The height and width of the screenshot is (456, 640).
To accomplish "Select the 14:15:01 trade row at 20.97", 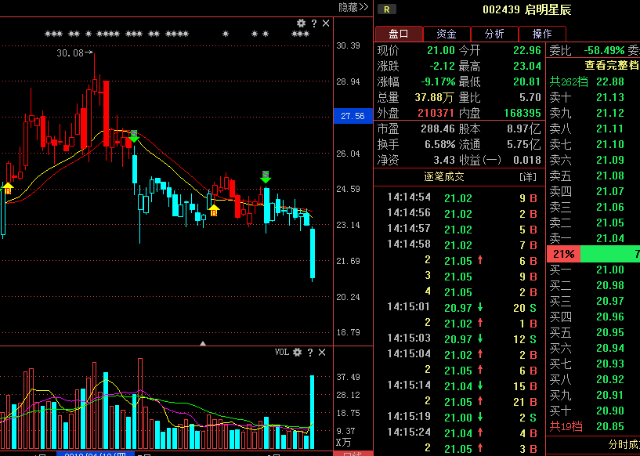I will [x=462, y=308].
